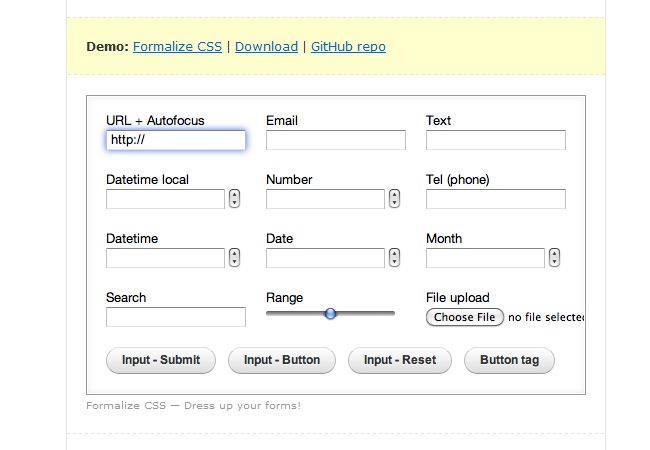The width and height of the screenshot is (650, 450).
Task: Click the Tel (phone) input box
Action: tap(495, 199)
